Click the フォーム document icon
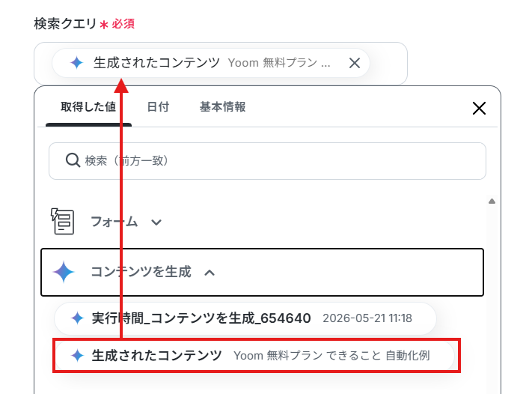 62,222
